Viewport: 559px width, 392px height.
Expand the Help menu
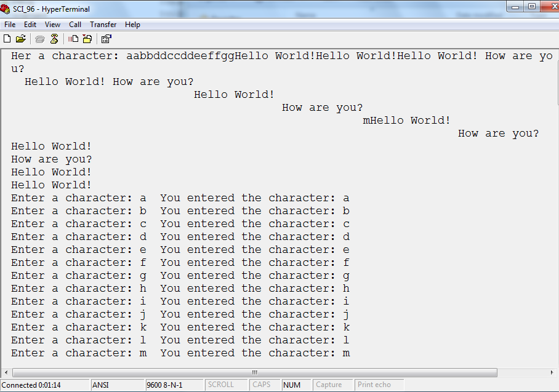tap(132, 25)
